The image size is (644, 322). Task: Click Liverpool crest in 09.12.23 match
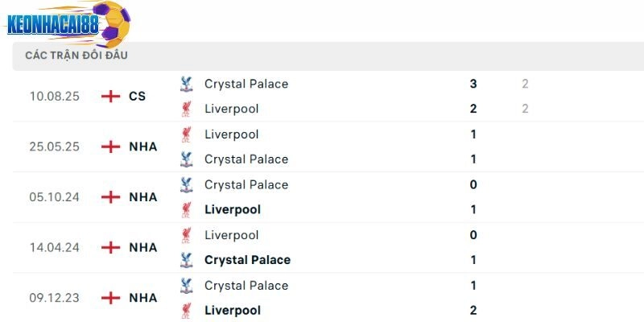coord(187,311)
